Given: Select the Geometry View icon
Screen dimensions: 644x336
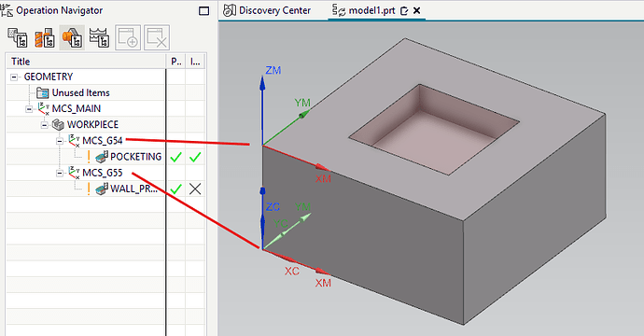Looking at the screenshot, I should [72, 37].
